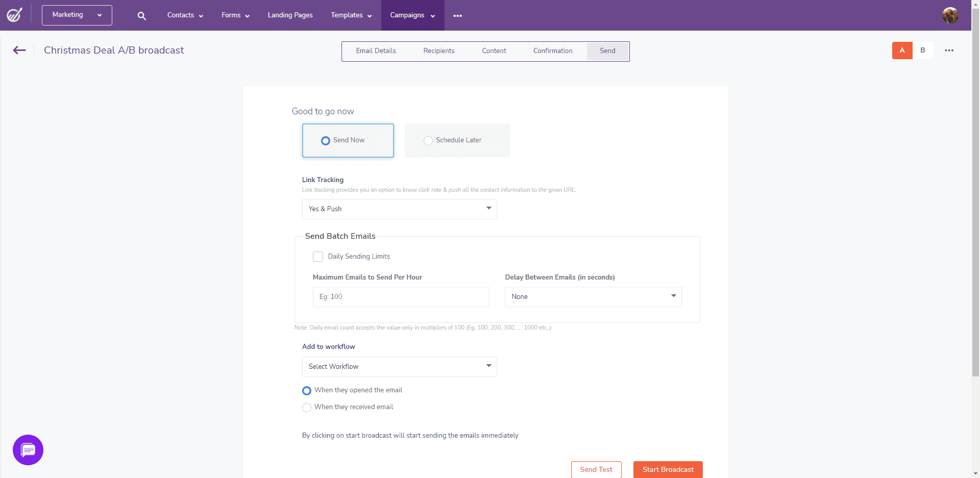Click the company logo at top left
980x478 pixels.
[x=14, y=15]
